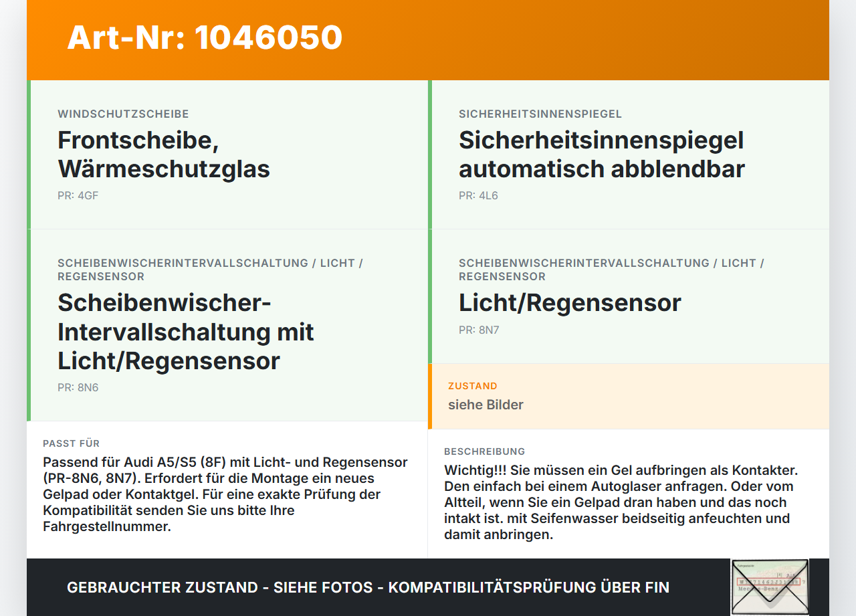This screenshot has width=856, height=616.
Task: Click the WINDSCHUTZSCHEIBE category label
Action: [123, 114]
